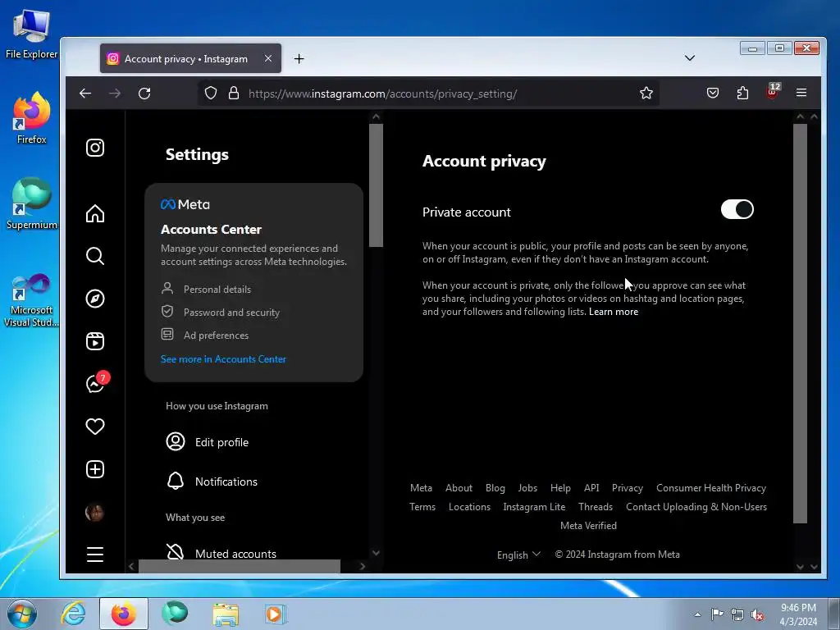840x630 pixels.
Task: Open Messages icon with 7 badge
Action: (x=97, y=382)
